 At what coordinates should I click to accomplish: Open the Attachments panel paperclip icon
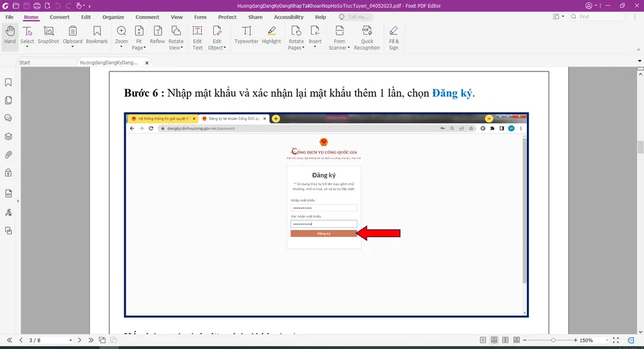(x=8, y=155)
